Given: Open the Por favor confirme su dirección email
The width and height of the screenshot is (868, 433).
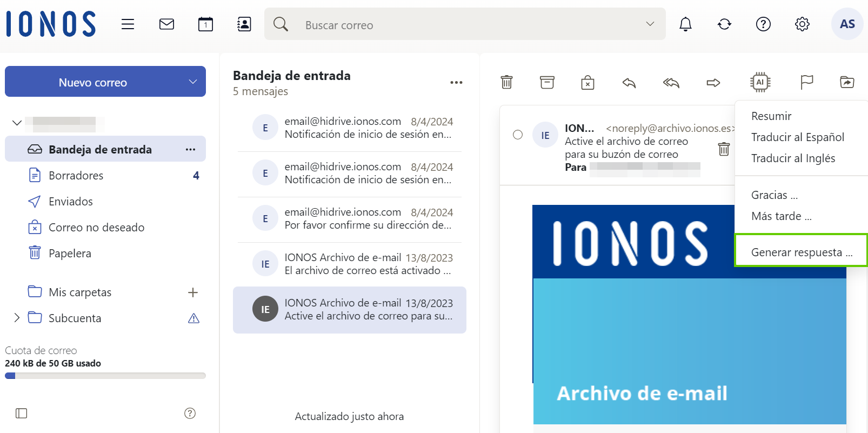Looking at the screenshot, I should click(350, 219).
